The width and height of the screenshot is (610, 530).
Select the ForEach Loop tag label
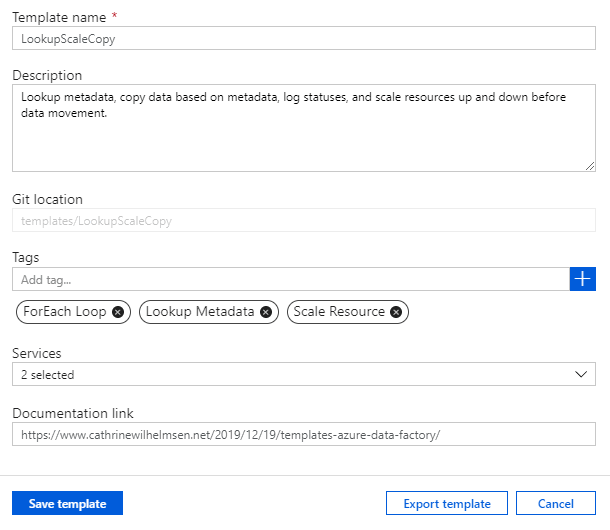click(x=63, y=312)
